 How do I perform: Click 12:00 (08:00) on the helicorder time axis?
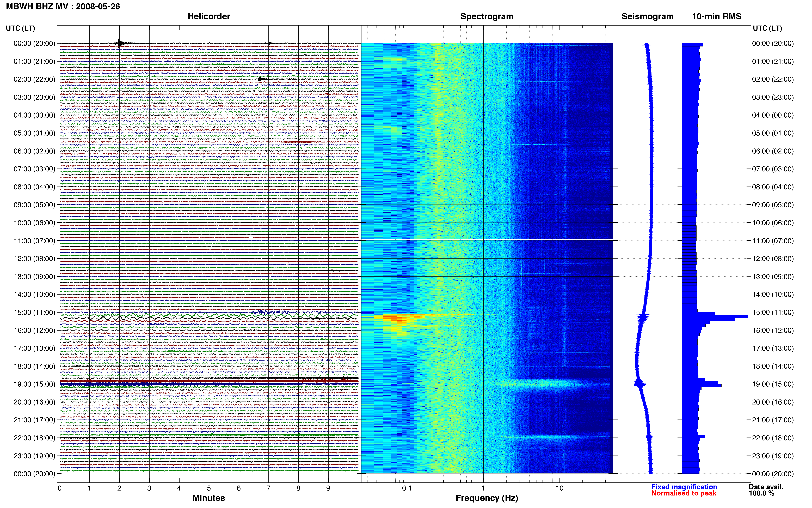tap(34, 259)
